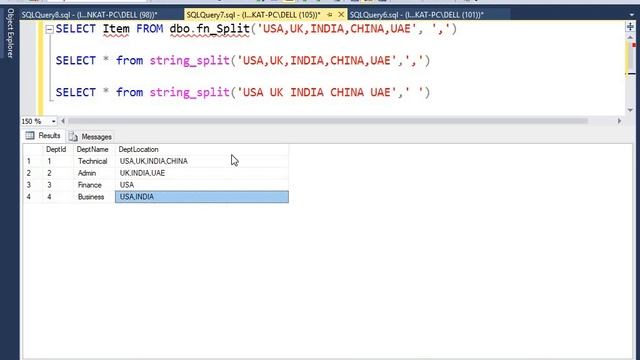The image size is (640, 360).
Task: Select the SQLQuery7.sql tab
Action: [253, 15]
